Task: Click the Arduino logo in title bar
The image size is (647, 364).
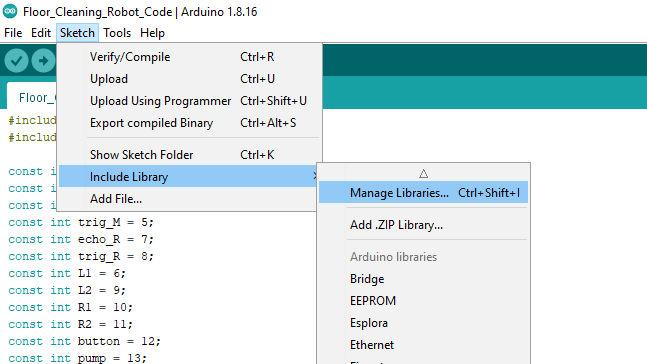Action: (10, 12)
